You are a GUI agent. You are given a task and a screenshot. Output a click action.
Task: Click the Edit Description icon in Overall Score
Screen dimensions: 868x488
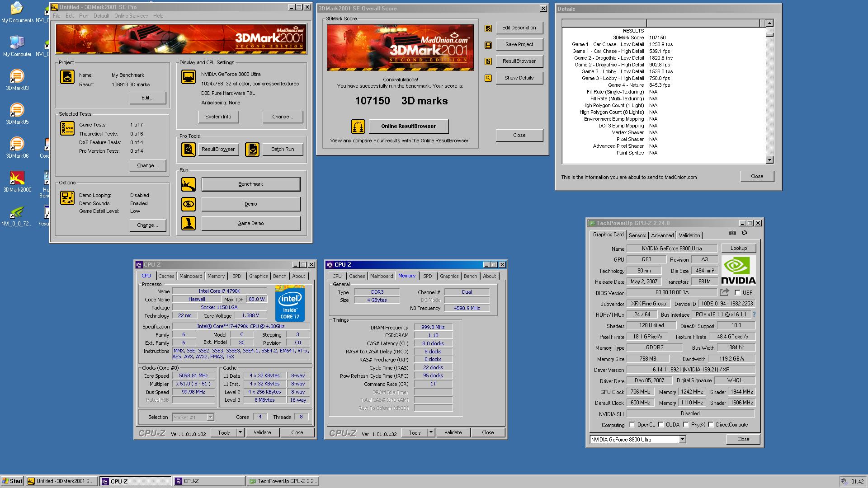tap(488, 28)
